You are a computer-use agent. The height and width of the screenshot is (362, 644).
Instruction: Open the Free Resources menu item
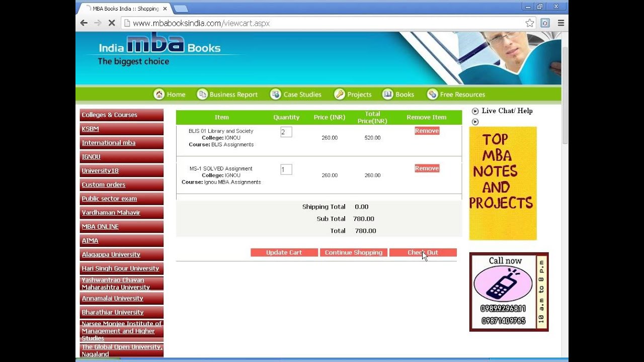(462, 95)
